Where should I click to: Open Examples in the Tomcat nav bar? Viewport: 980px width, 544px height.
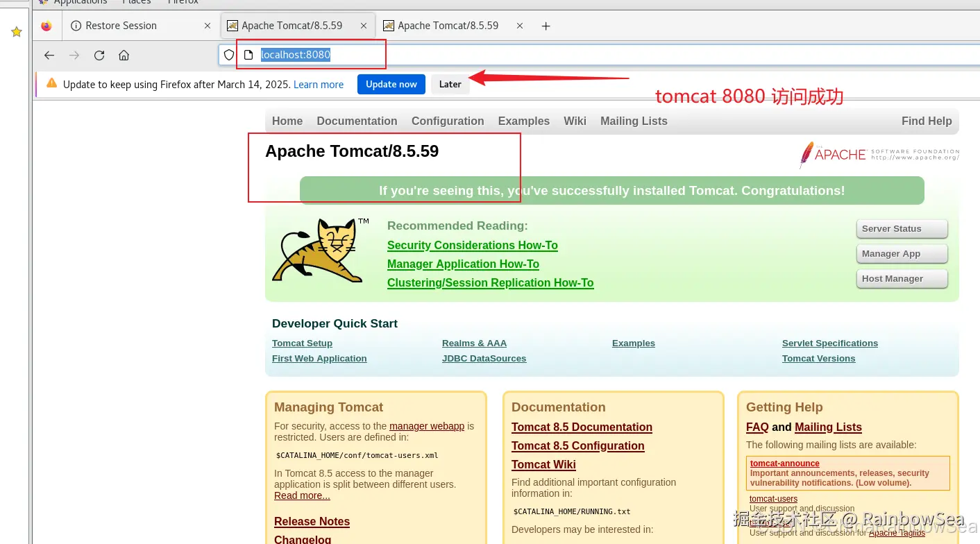coord(524,121)
